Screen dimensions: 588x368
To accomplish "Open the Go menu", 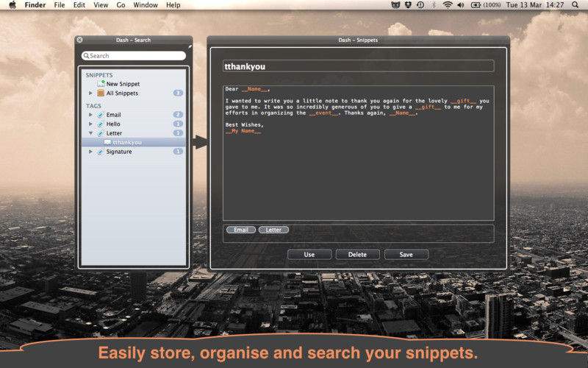I will point(121,5).
